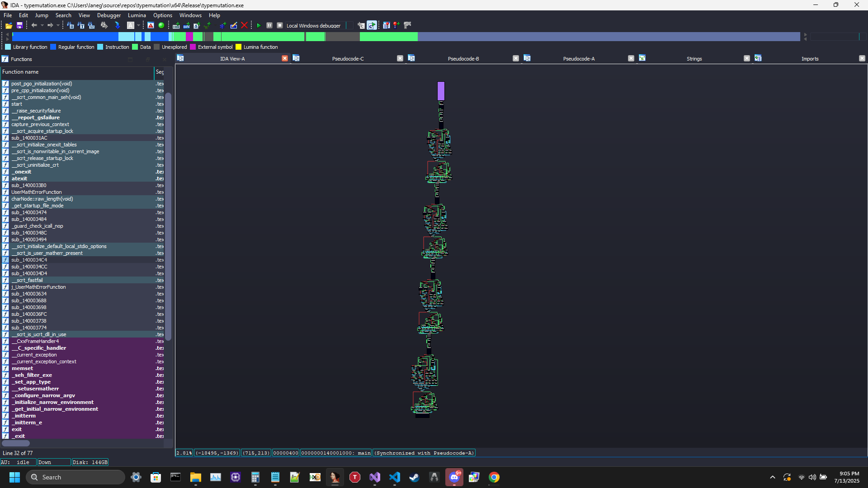The height and width of the screenshot is (488, 868).
Task: Open Visual Studio Code from taskbar
Action: 394,477
